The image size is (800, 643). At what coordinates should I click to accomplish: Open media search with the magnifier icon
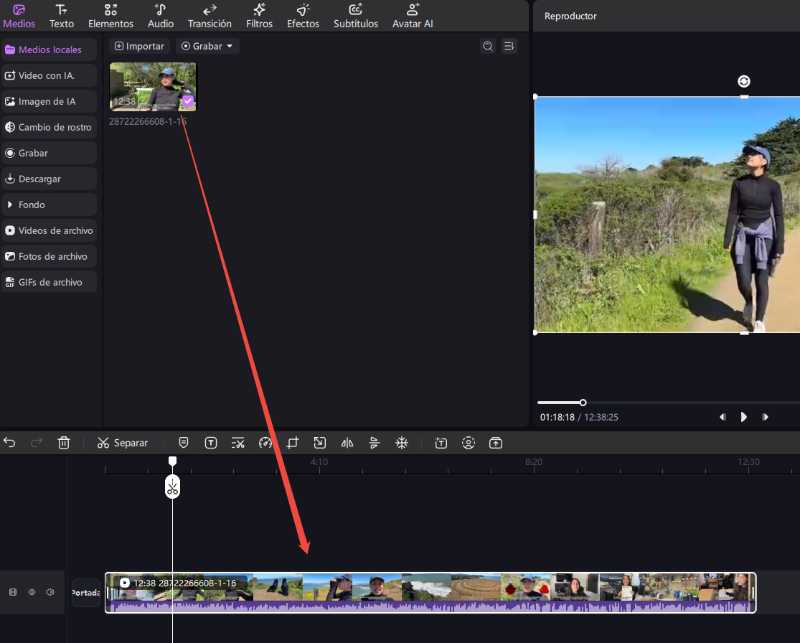(x=488, y=46)
